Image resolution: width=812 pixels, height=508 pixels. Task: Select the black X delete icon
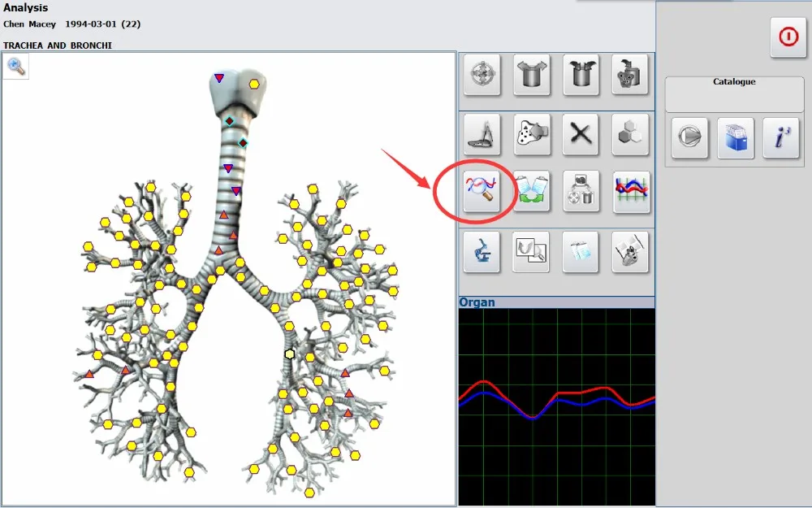tap(581, 134)
